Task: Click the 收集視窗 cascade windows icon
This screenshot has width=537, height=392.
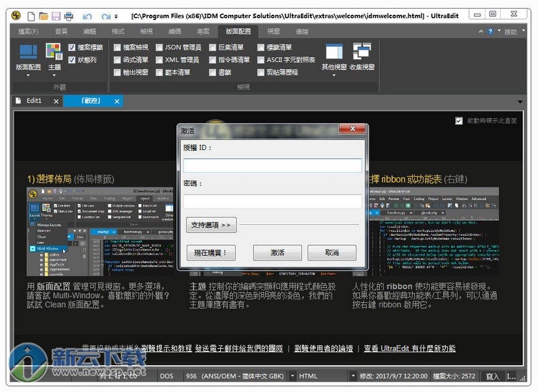Action: click(362, 50)
